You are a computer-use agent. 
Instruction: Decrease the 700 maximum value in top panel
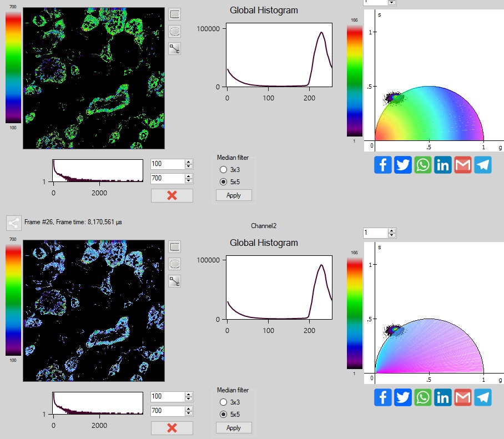click(189, 181)
